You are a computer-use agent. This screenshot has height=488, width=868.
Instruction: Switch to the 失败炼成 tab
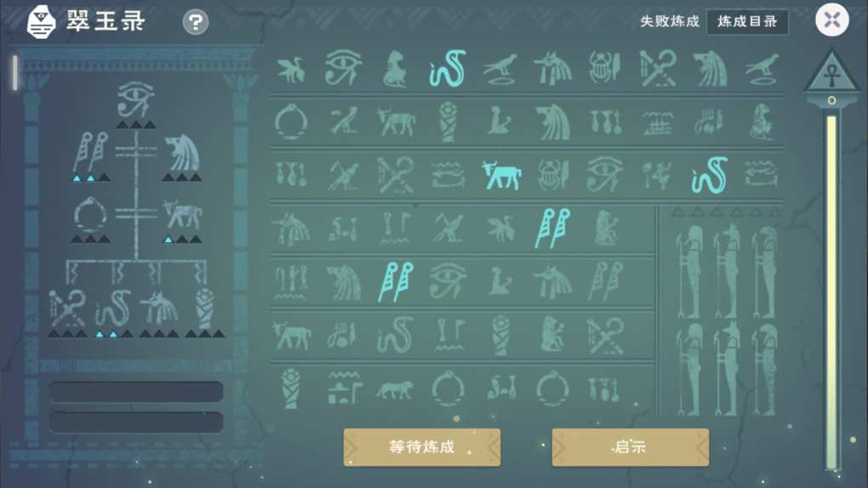(x=669, y=21)
